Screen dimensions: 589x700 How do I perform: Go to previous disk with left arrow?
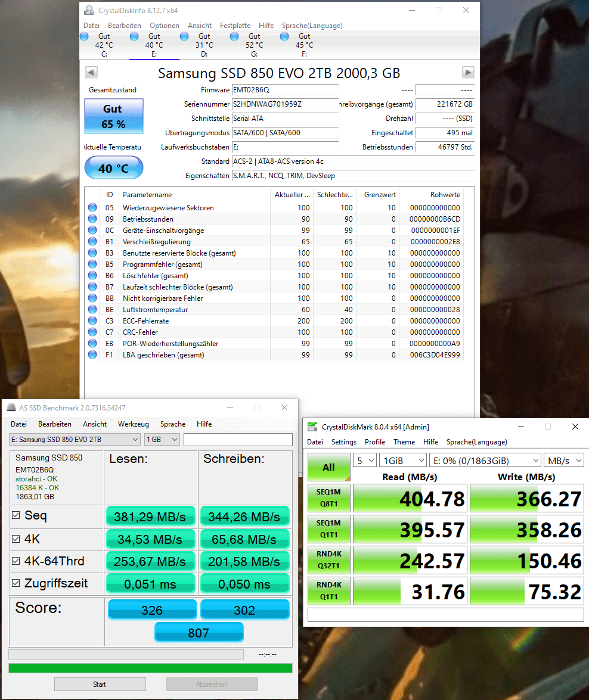pyautogui.click(x=91, y=72)
